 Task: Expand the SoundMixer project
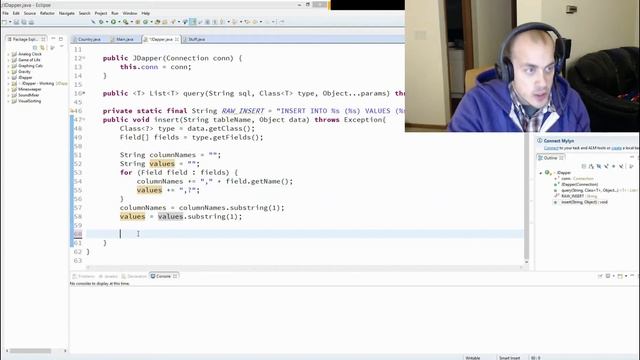[8, 95]
